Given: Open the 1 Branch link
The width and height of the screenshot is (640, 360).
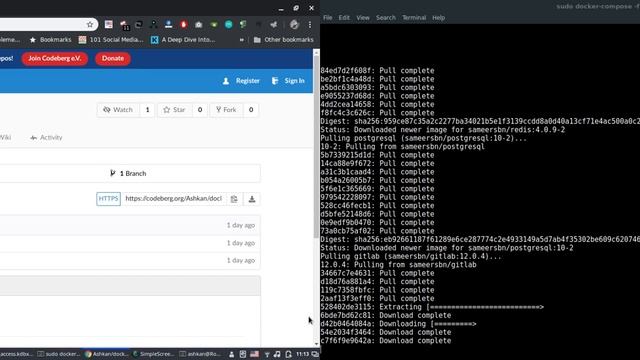Looking at the screenshot, I should [x=128, y=173].
